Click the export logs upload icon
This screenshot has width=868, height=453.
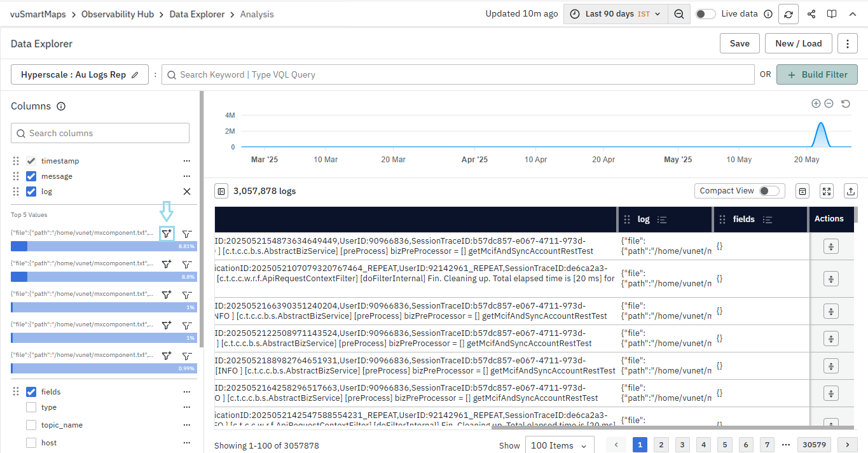click(x=850, y=191)
